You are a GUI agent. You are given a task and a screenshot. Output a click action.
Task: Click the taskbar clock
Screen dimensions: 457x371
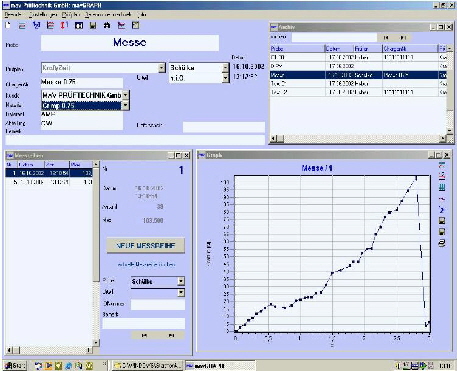click(445, 366)
